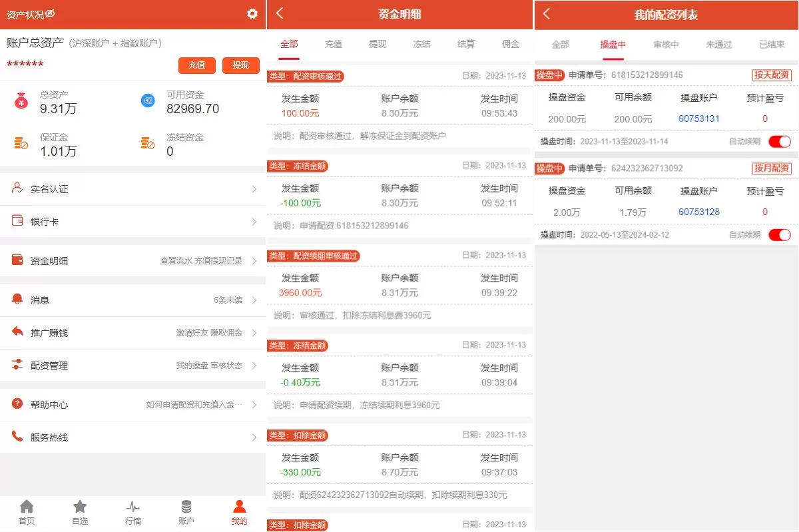
Task: Expand 实名认证 row chevron
Action: [254, 189]
